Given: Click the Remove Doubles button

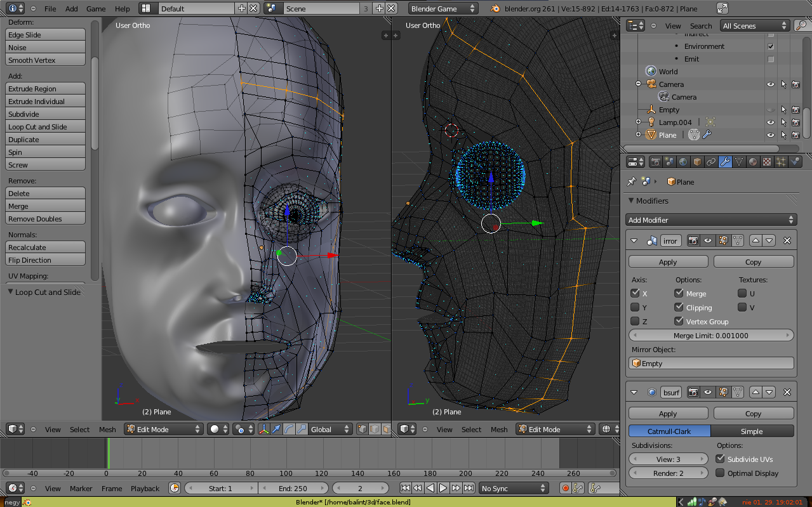Looking at the screenshot, I should [x=45, y=219].
